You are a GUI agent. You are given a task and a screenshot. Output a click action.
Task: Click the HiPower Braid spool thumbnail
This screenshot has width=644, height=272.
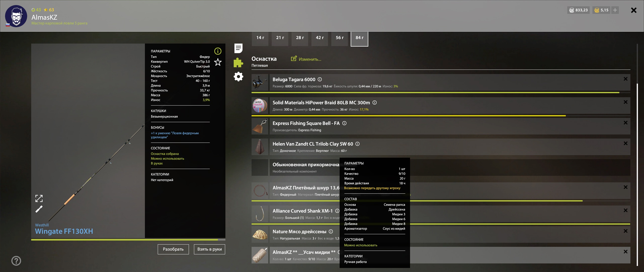coord(260,106)
